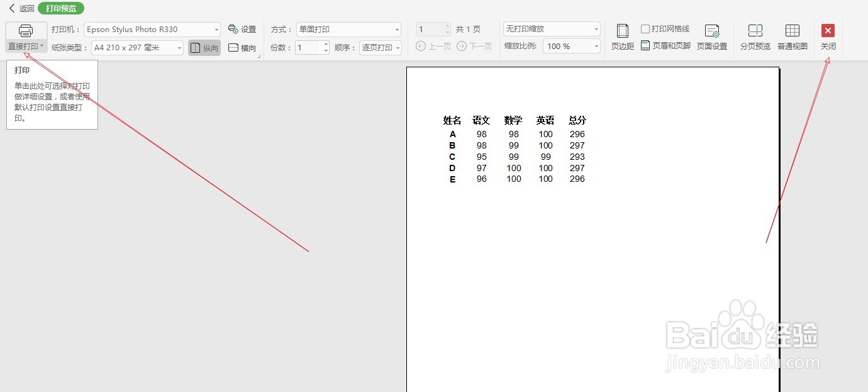The image size is (868, 392).
Task: Open the printer selection dropdown Epson Stylus Photo R330
Action: (152, 30)
